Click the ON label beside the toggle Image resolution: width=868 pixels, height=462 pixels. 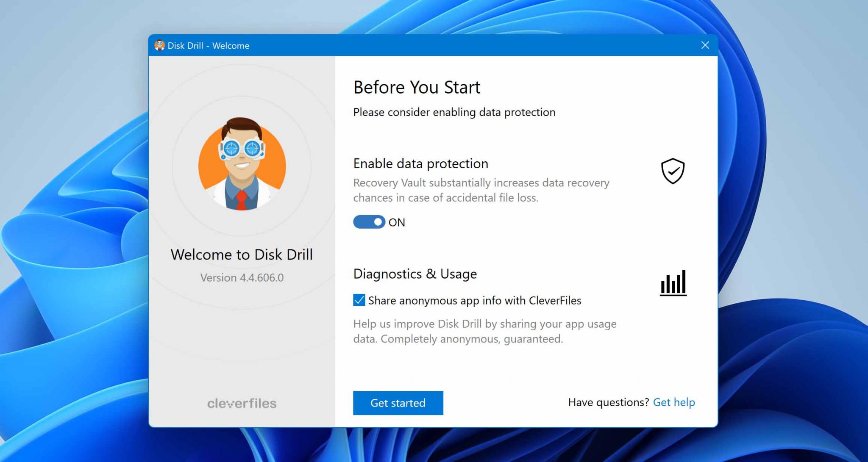click(x=397, y=222)
